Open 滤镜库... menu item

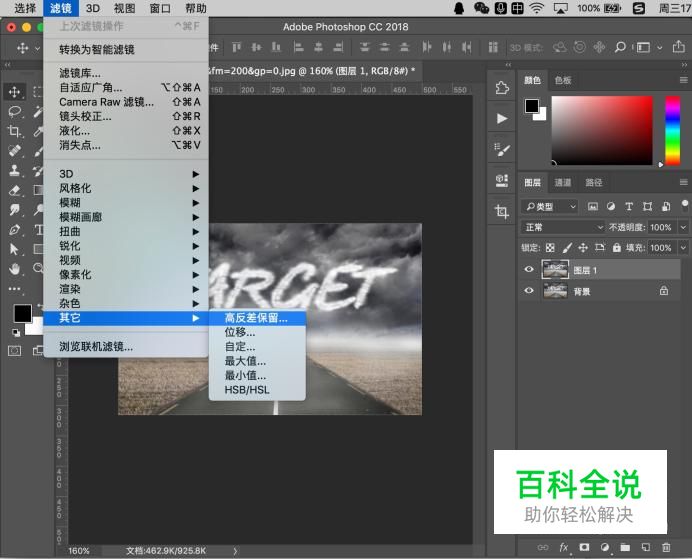coord(126,73)
